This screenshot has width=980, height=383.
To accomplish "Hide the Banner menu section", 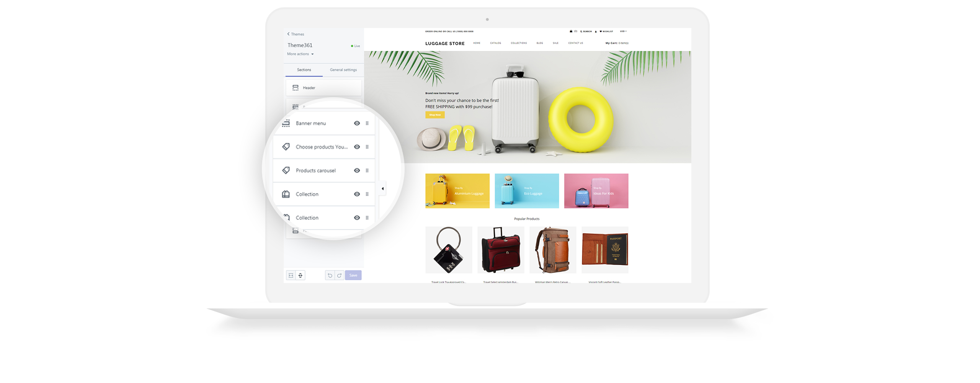I will pos(357,123).
